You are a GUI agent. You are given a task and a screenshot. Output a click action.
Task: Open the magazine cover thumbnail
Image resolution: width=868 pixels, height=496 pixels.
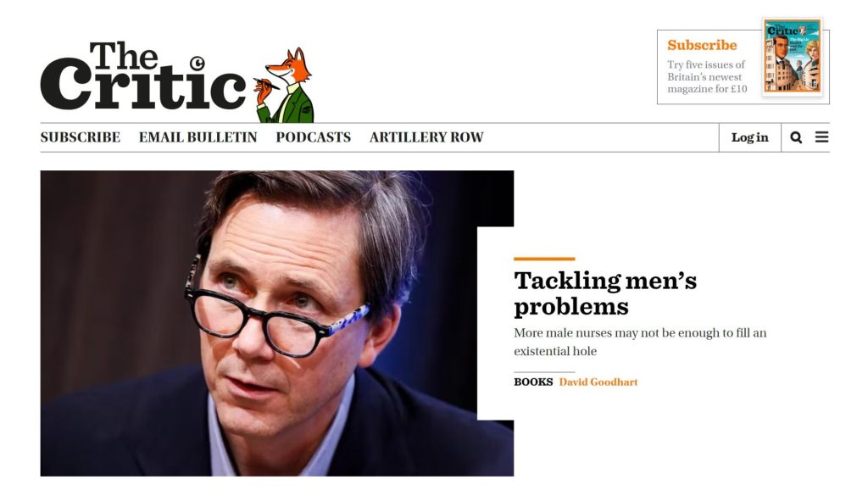tap(793, 57)
